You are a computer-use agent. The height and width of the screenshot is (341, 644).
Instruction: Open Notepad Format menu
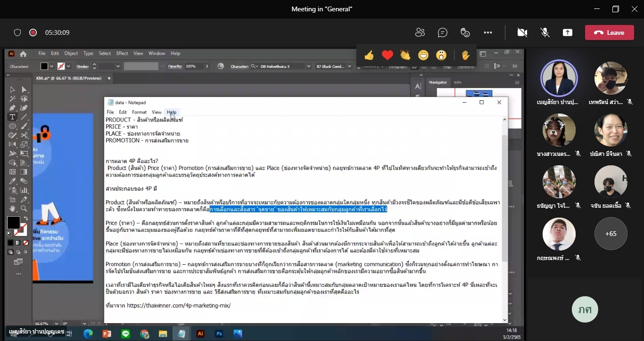click(x=139, y=112)
